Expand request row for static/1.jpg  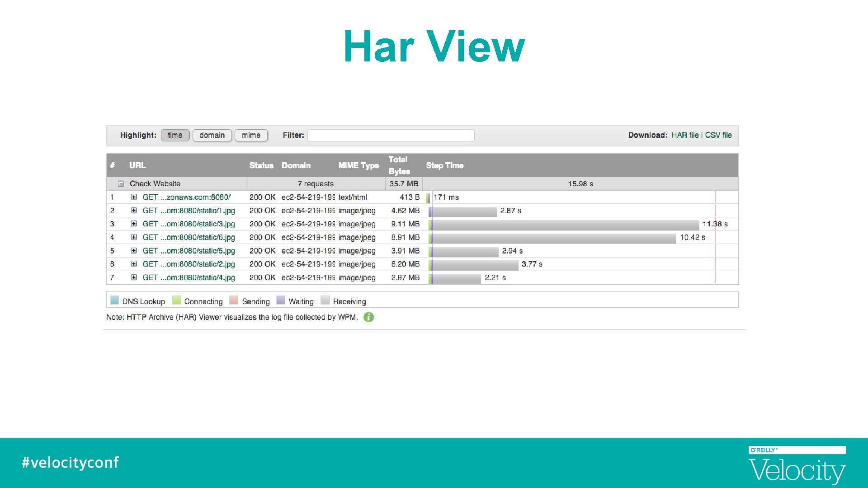[x=134, y=211]
